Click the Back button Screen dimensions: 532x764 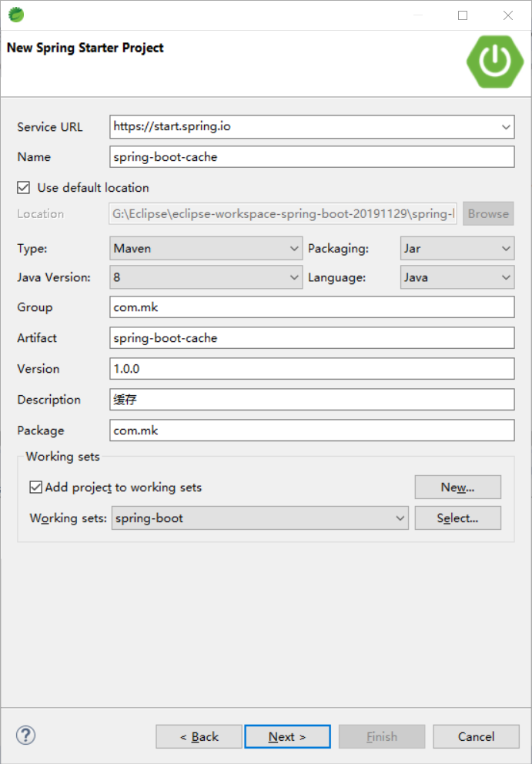199,737
